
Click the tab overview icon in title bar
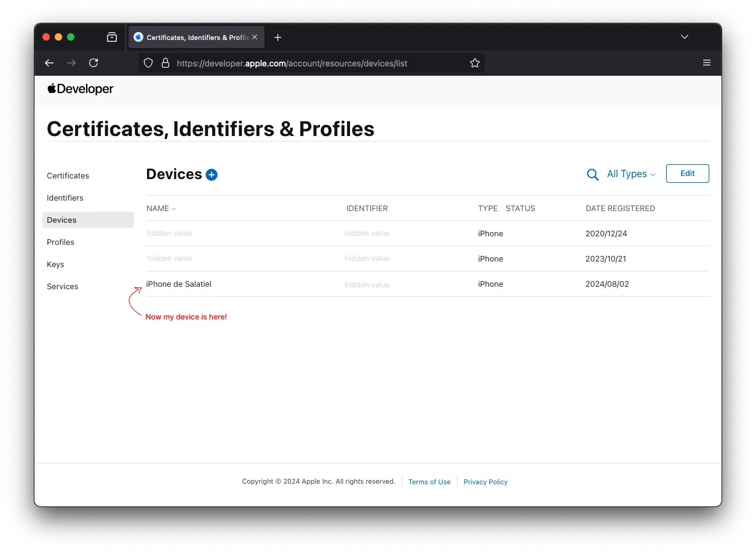click(x=112, y=37)
